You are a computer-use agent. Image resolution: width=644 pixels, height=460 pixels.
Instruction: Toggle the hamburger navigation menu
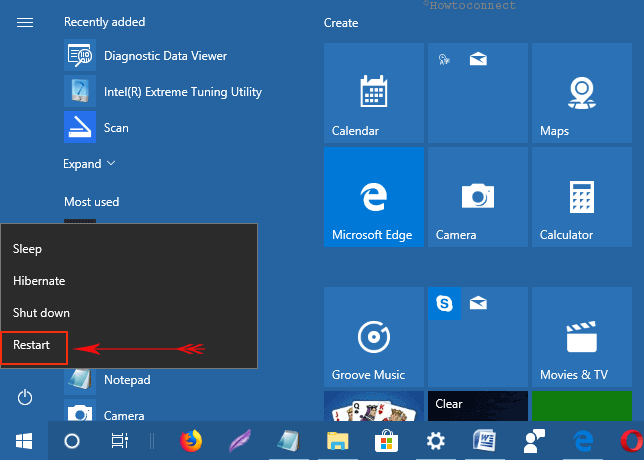(25, 22)
